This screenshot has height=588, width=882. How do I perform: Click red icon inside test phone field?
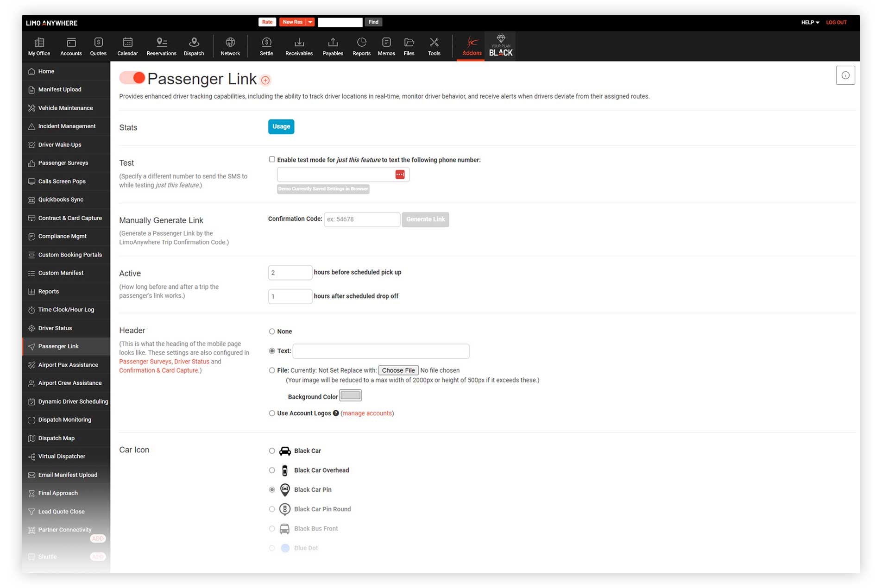400,175
